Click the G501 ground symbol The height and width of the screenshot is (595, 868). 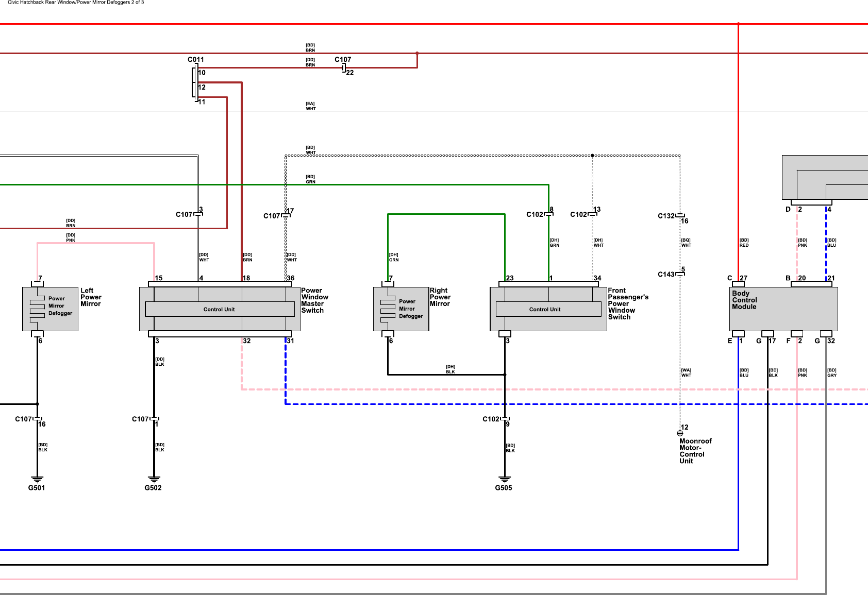(37, 479)
